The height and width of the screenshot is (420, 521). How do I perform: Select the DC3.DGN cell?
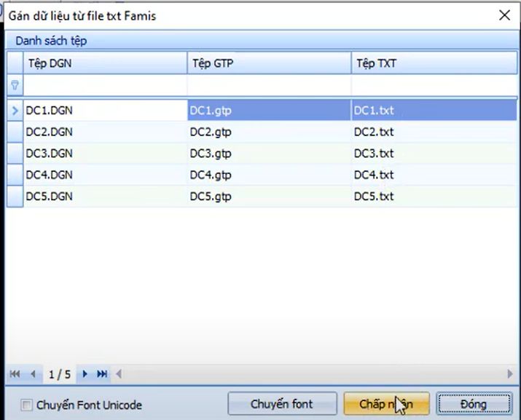(x=106, y=154)
